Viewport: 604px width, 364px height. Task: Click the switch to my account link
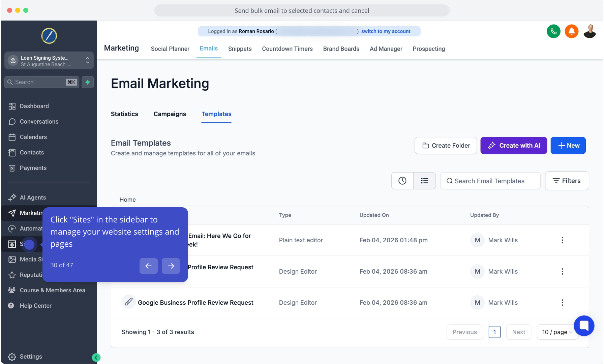[386, 31]
